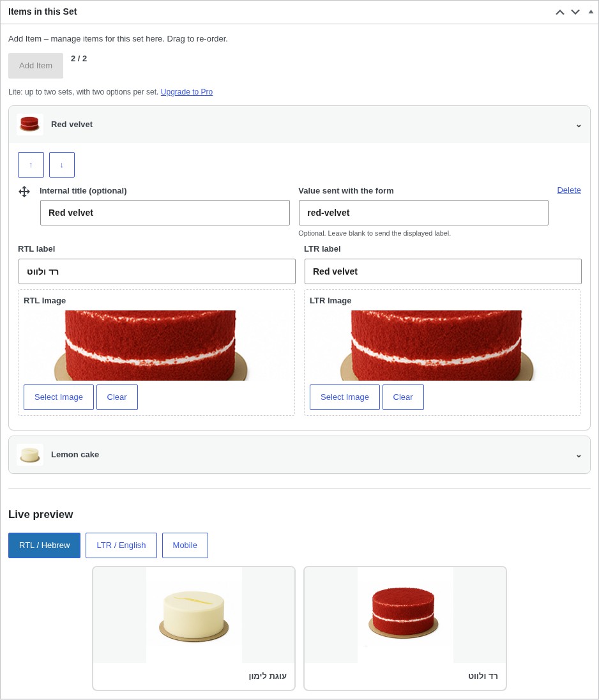The height and width of the screenshot is (700, 599).
Task: Click the 2 / 2 item counter
Action: 79,59
